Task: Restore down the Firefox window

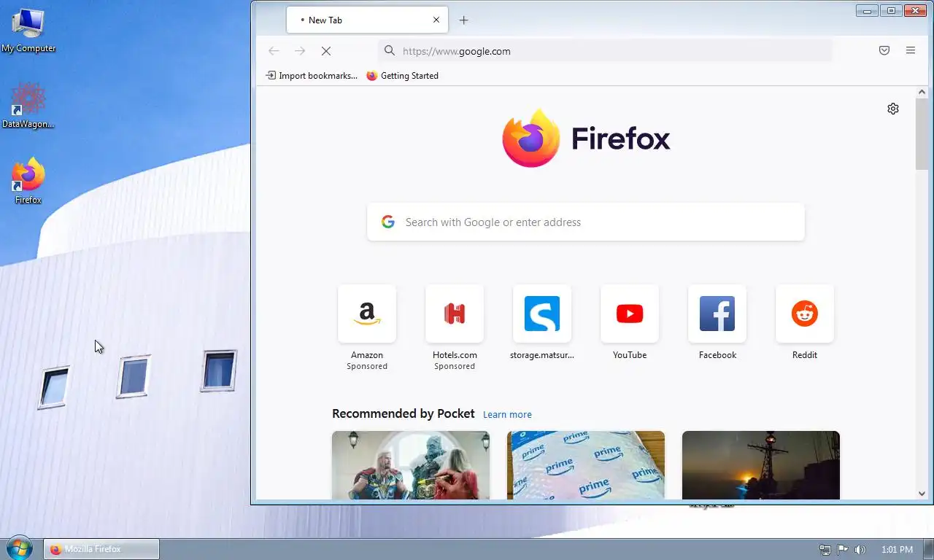Action: point(891,10)
